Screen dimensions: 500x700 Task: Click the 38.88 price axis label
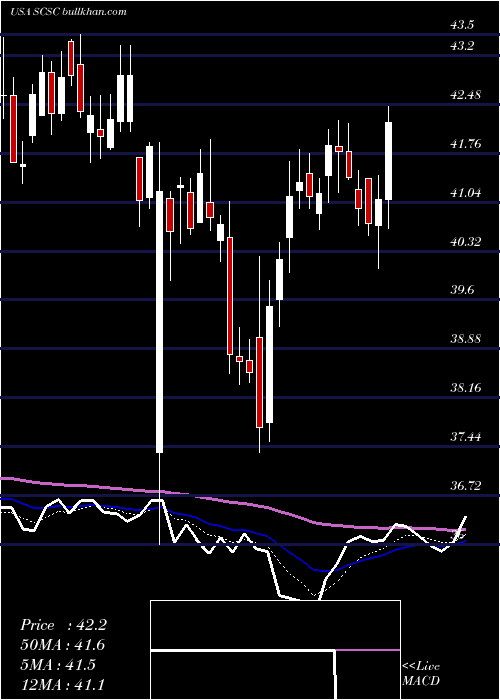465,338
